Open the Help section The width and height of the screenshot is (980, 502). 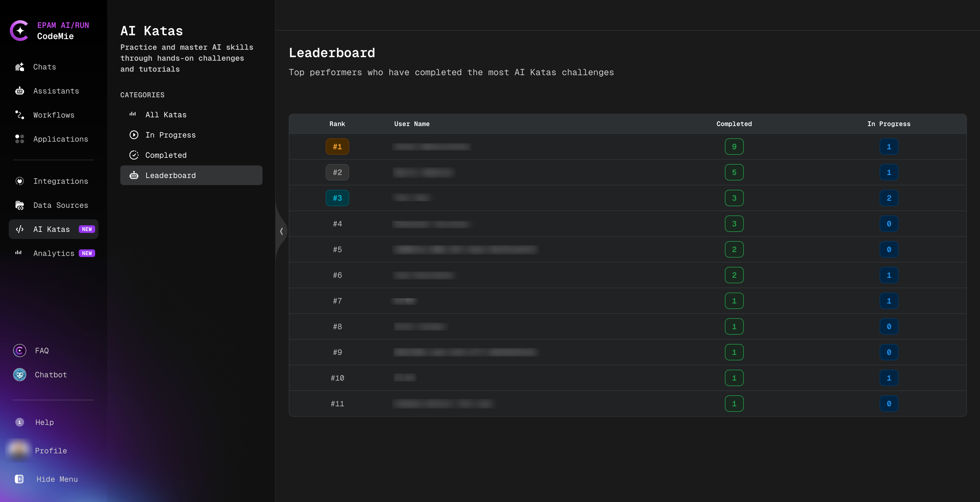(44, 422)
